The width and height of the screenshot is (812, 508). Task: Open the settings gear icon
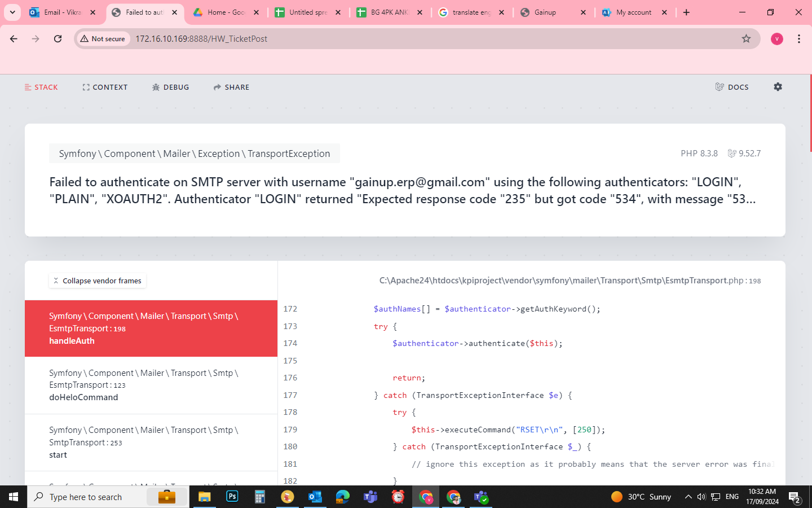778,87
